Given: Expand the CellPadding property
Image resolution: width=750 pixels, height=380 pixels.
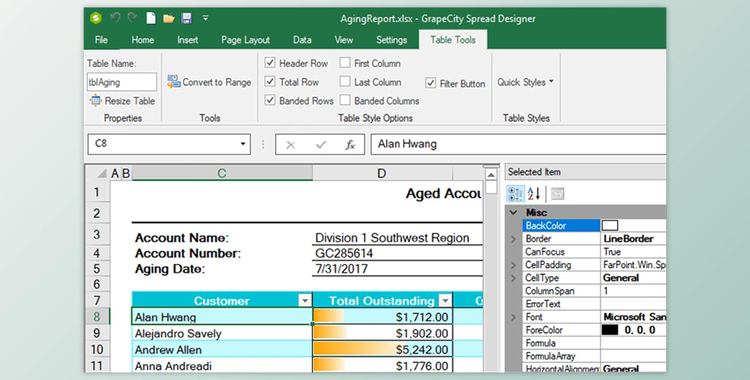Looking at the screenshot, I should [x=514, y=265].
